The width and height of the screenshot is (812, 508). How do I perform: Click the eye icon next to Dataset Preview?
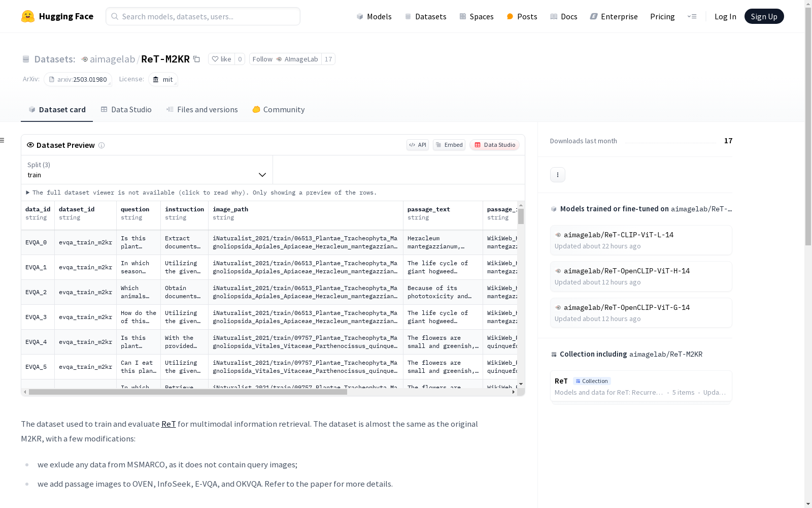pyautogui.click(x=30, y=145)
